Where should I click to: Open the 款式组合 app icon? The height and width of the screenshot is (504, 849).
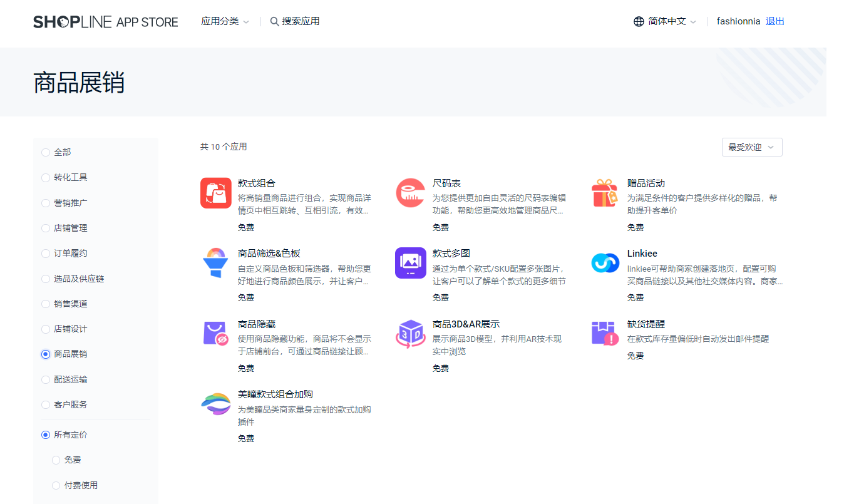point(216,193)
